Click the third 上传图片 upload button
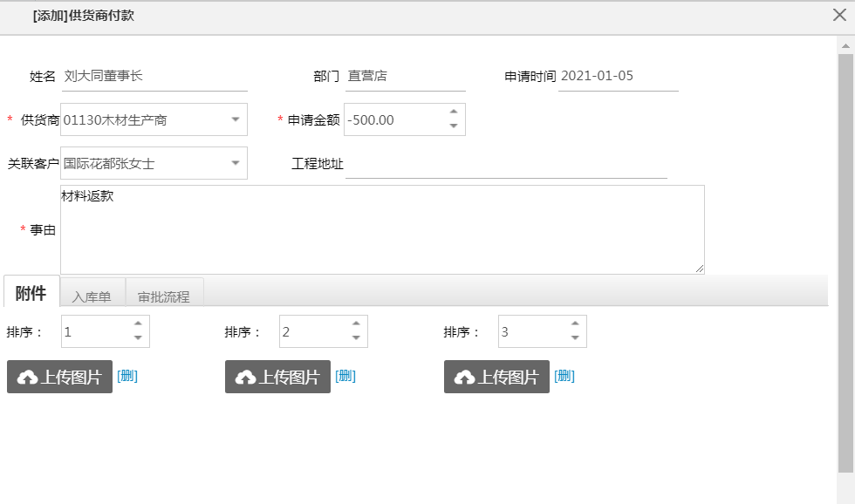 point(496,377)
